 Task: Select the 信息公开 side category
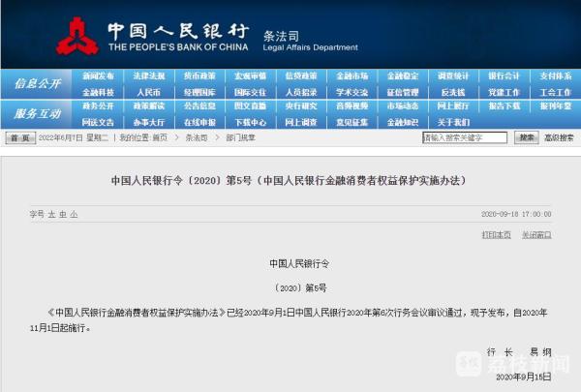coord(37,84)
